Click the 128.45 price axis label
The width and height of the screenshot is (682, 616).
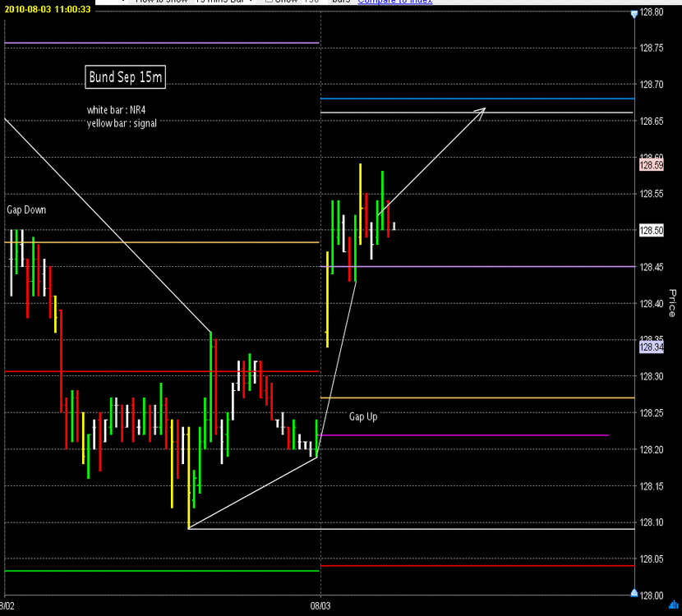(652, 267)
